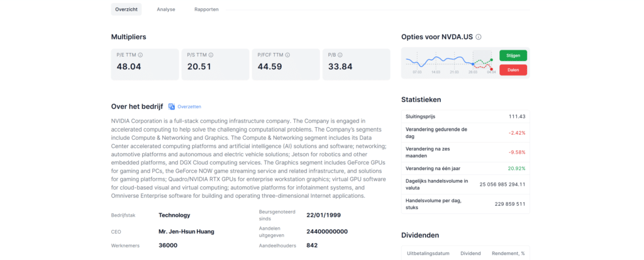Click the Verandering na één jaar label

[x=432, y=168]
